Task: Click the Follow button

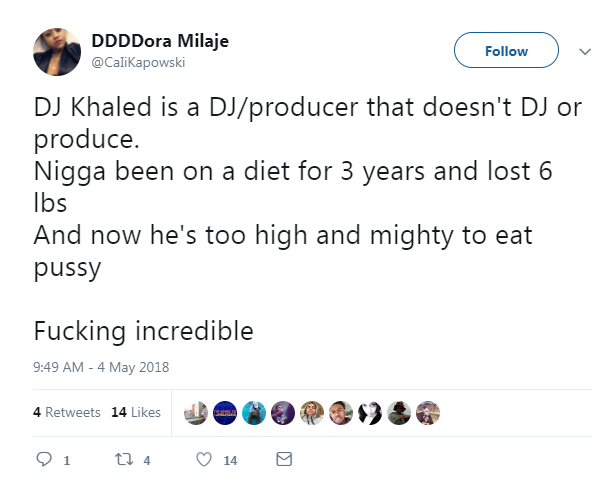Action: [506, 50]
